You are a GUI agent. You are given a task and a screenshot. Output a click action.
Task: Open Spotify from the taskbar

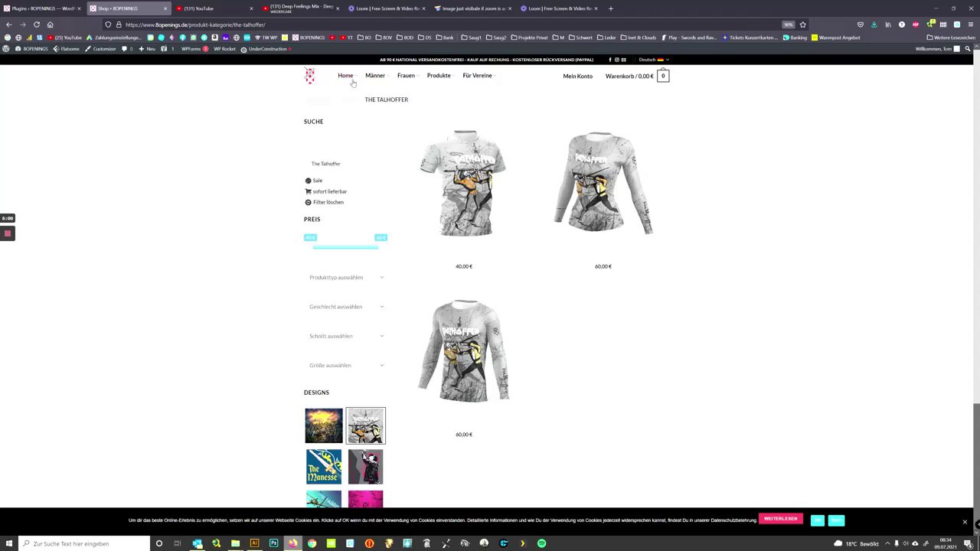click(x=541, y=543)
